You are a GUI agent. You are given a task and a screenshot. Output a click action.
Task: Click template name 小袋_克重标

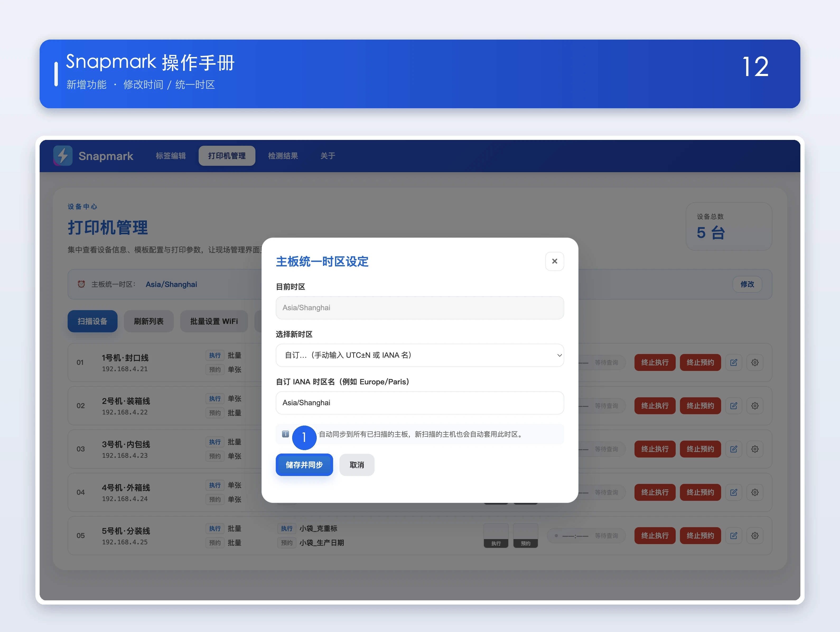[318, 528]
